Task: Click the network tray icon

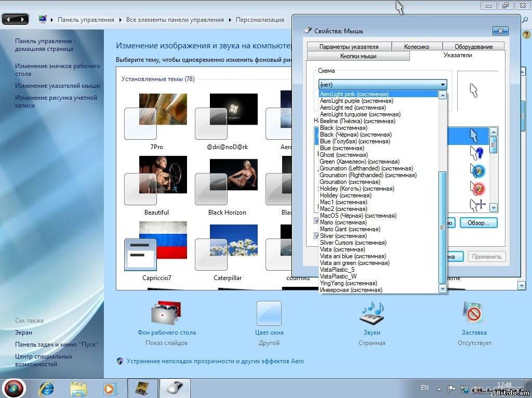Action: [464, 389]
